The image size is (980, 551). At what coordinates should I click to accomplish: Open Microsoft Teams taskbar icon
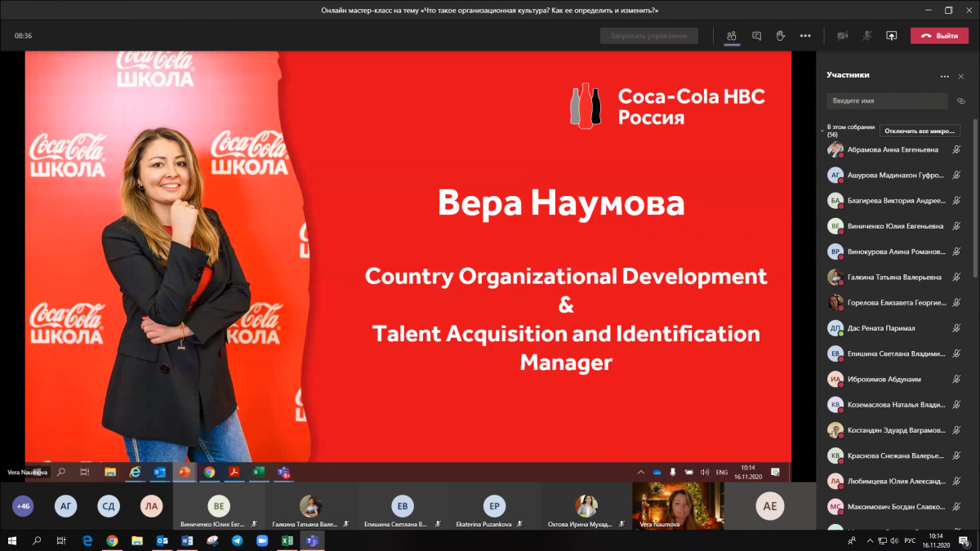tap(312, 540)
